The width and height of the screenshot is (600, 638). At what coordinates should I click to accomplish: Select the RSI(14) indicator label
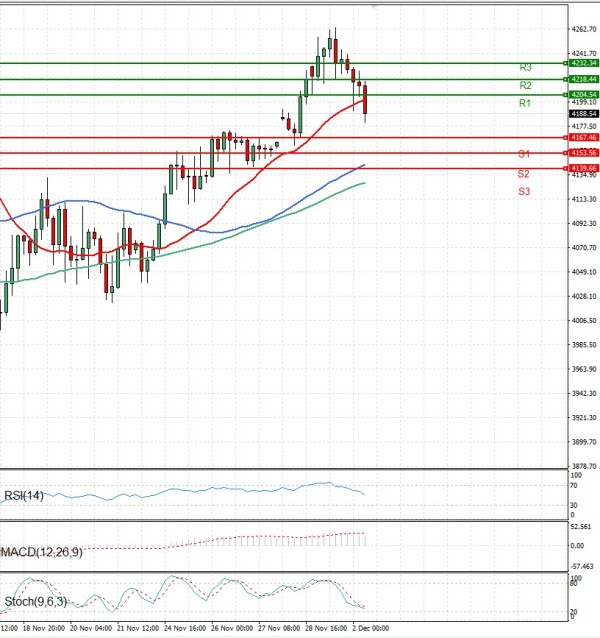22,493
